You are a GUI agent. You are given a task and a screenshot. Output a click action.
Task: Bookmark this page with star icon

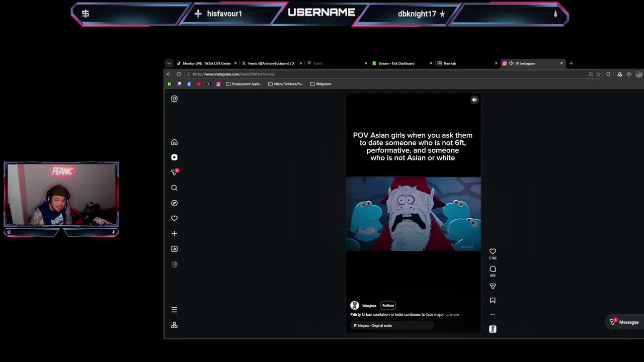tap(598, 74)
